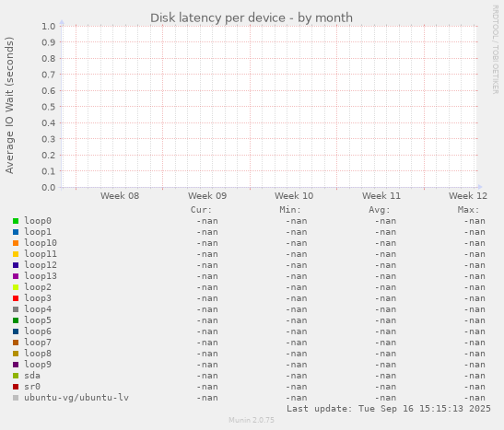
Task: Click the loop8 gold color swatch
Action: (16, 354)
